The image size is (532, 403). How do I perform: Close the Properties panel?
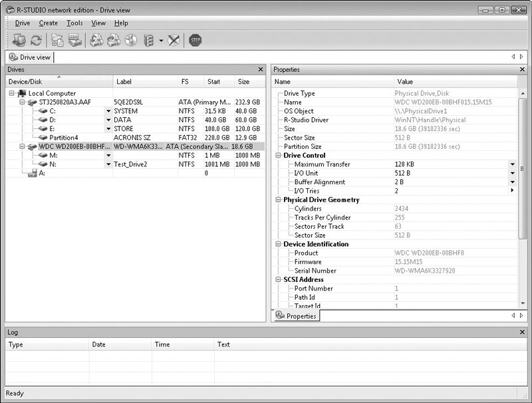tap(522, 70)
